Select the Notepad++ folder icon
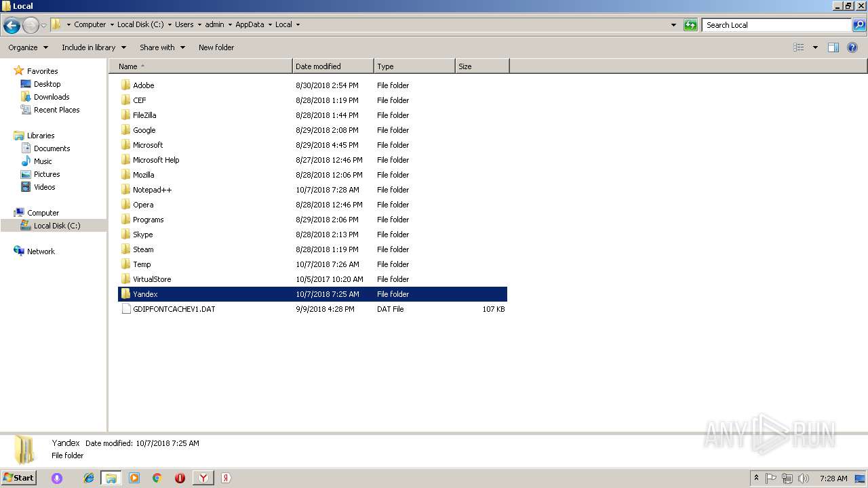The width and height of the screenshot is (868, 488). (125, 190)
